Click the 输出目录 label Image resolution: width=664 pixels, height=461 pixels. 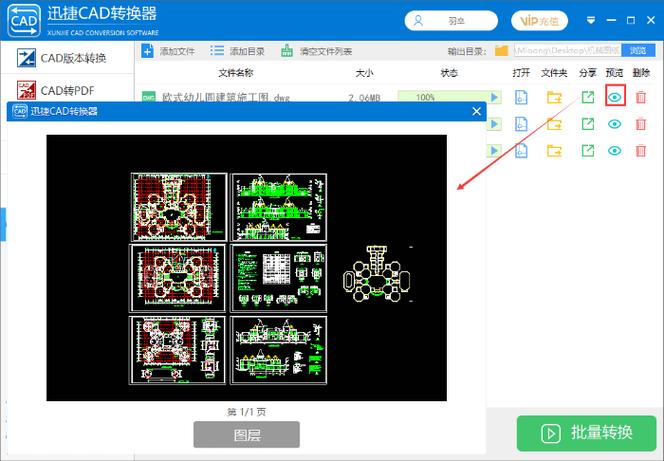tap(467, 51)
